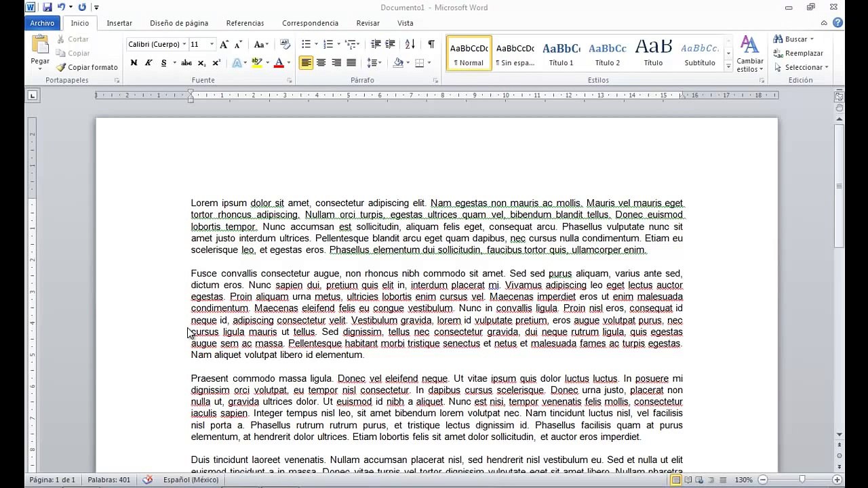
Task: Clear formatting with the eraser icon
Action: click(x=285, y=44)
